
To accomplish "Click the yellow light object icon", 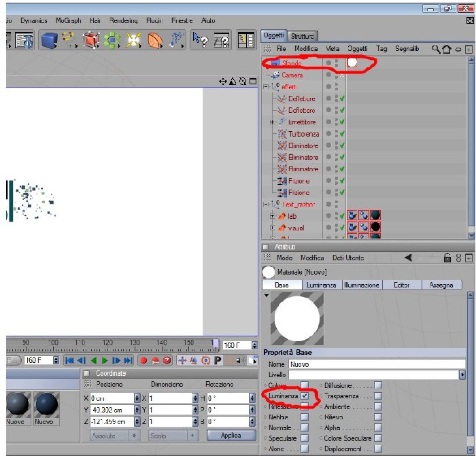I will point(133,40).
